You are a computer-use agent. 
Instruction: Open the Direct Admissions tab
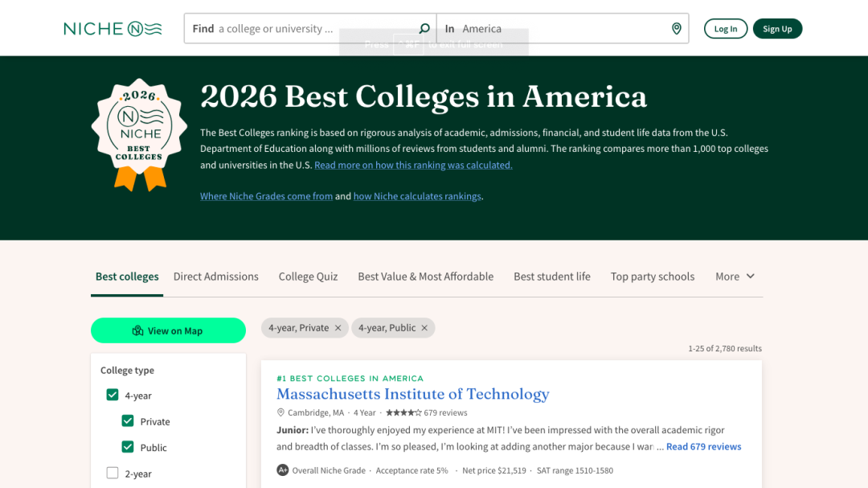coord(216,277)
